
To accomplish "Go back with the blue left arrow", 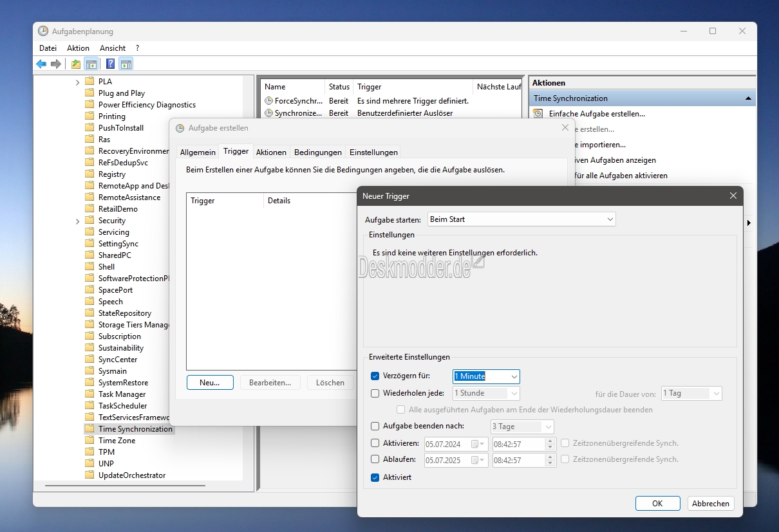I will [41, 64].
